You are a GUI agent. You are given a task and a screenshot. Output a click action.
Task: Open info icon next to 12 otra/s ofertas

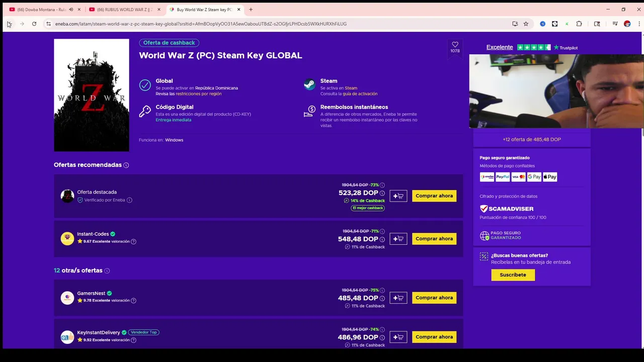click(x=107, y=270)
